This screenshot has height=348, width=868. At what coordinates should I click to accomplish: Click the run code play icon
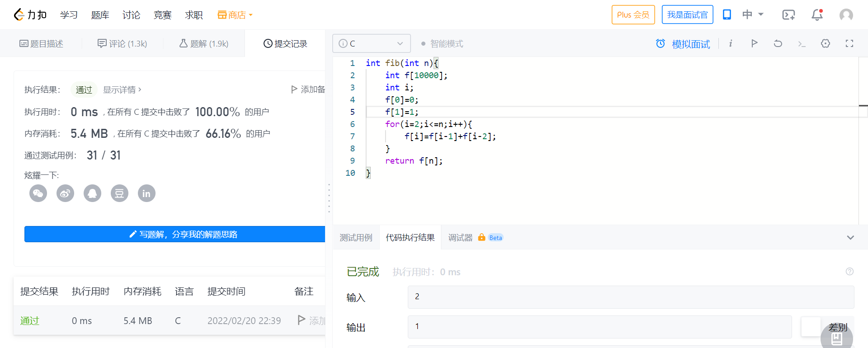pyautogui.click(x=754, y=43)
